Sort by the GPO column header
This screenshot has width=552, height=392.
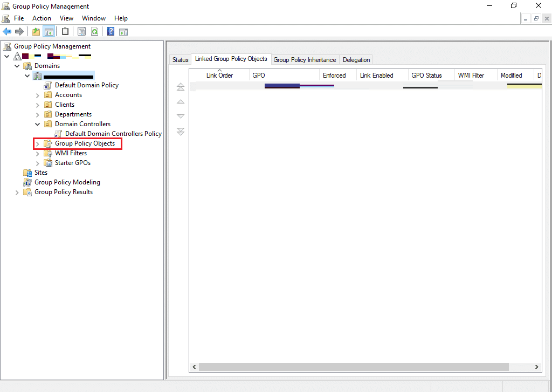click(x=285, y=75)
